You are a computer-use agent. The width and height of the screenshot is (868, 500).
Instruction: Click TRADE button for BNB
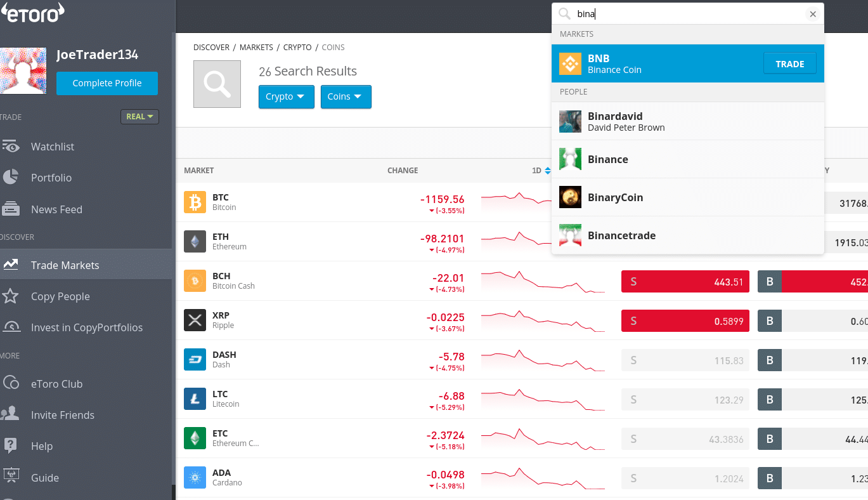point(789,63)
